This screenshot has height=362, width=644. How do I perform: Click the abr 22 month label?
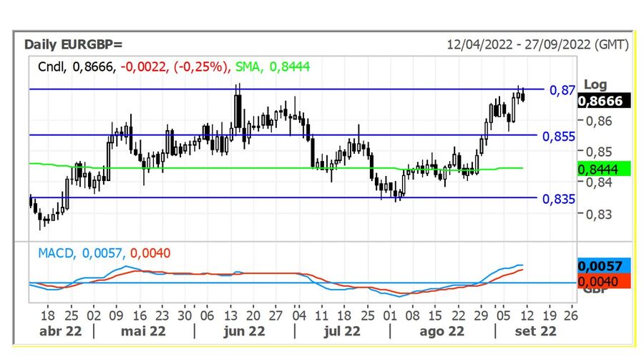pos(60,331)
